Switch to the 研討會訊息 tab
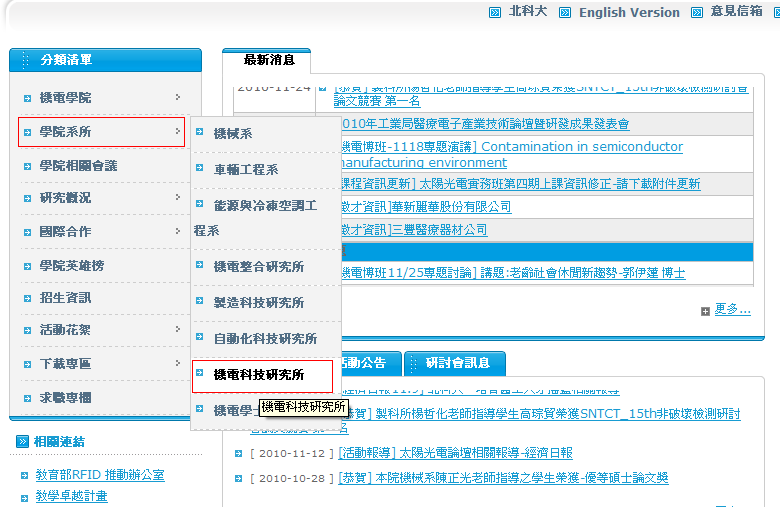 point(455,363)
